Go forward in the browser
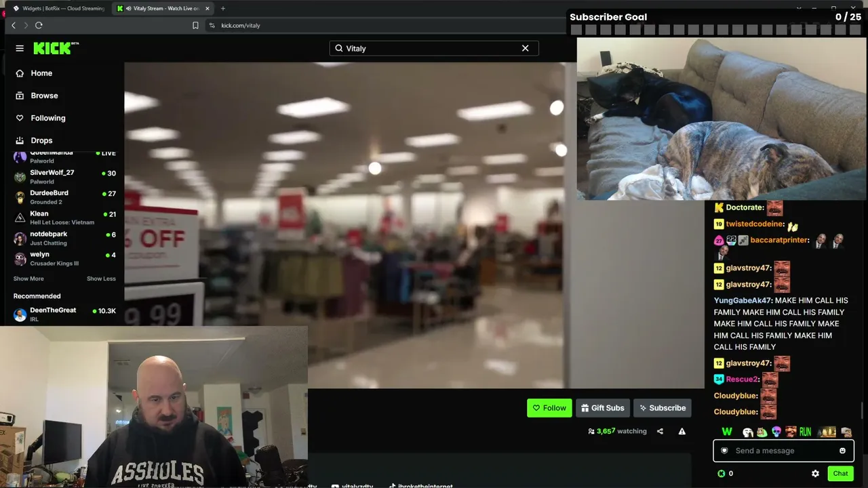The image size is (868, 488). [x=26, y=25]
